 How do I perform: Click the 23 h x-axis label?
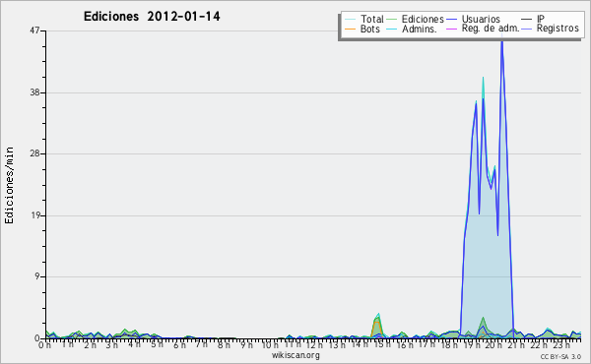coord(561,344)
